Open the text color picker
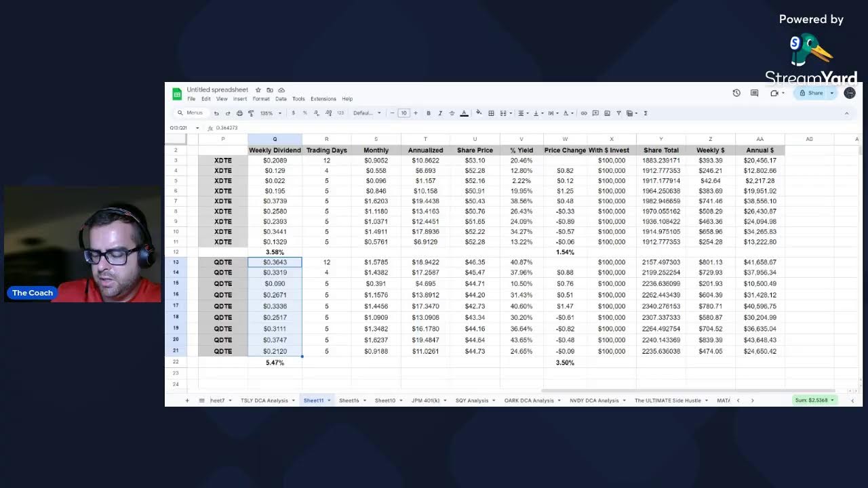868x488 pixels. click(x=464, y=113)
